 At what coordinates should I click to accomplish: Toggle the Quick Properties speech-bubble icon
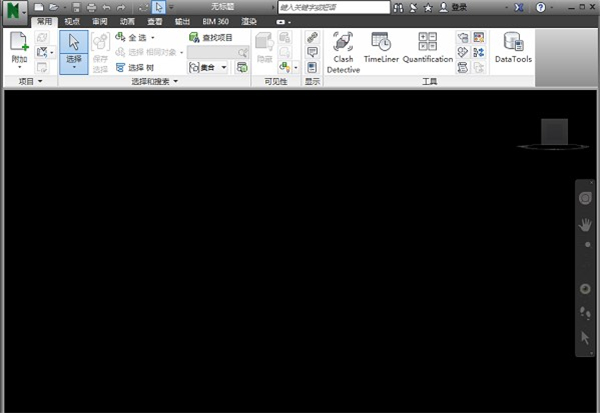[x=312, y=52]
